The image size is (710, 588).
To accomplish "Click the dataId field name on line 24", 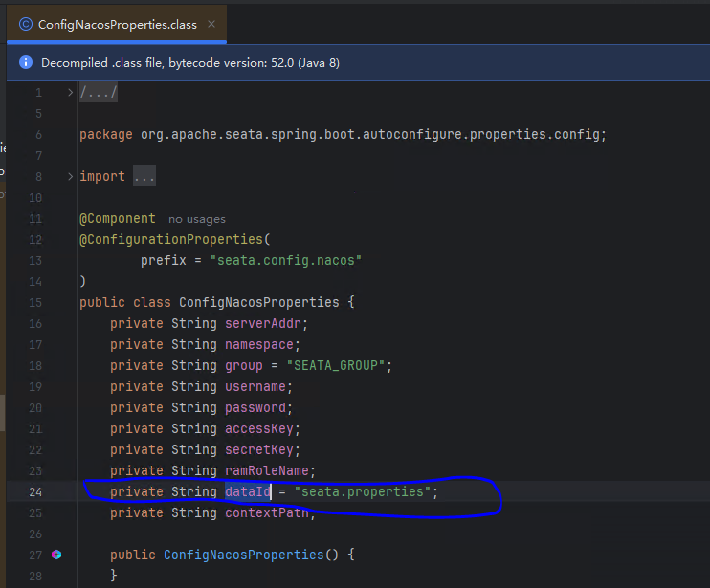I will coord(248,491).
